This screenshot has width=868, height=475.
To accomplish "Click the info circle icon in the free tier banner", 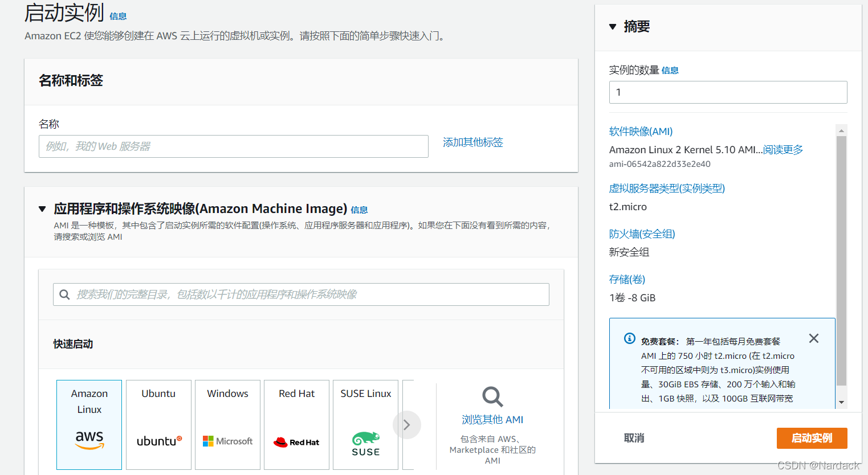I will (629, 338).
